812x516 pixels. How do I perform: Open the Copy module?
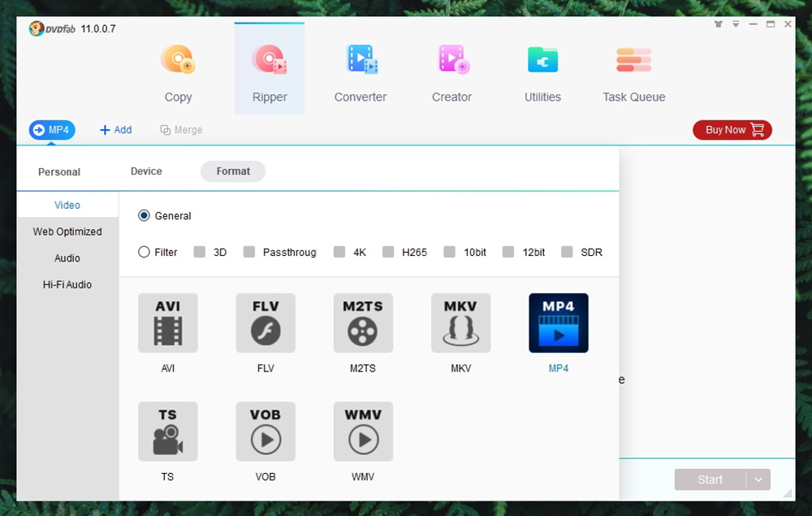coord(178,72)
